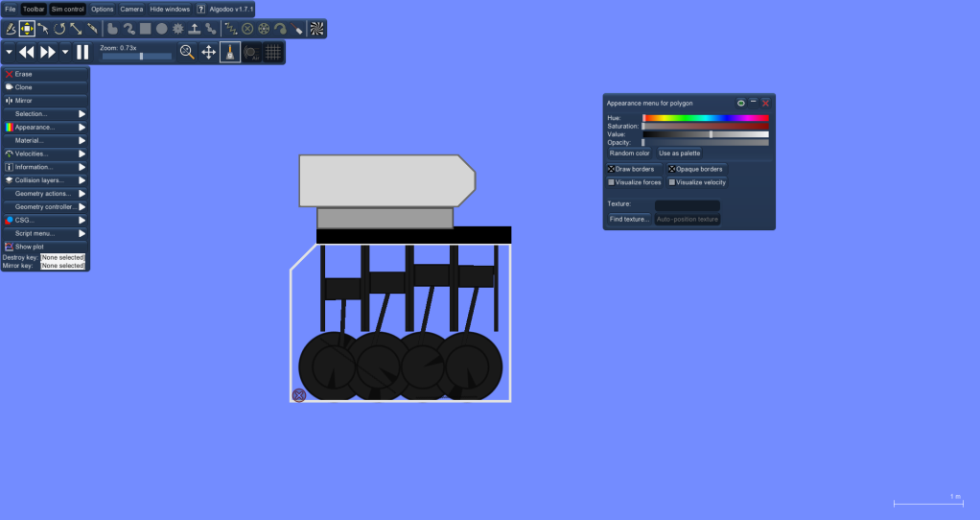The height and width of the screenshot is (520, 980).
Task: Pick the Circle drawing tool
Action: click(161, 29)
